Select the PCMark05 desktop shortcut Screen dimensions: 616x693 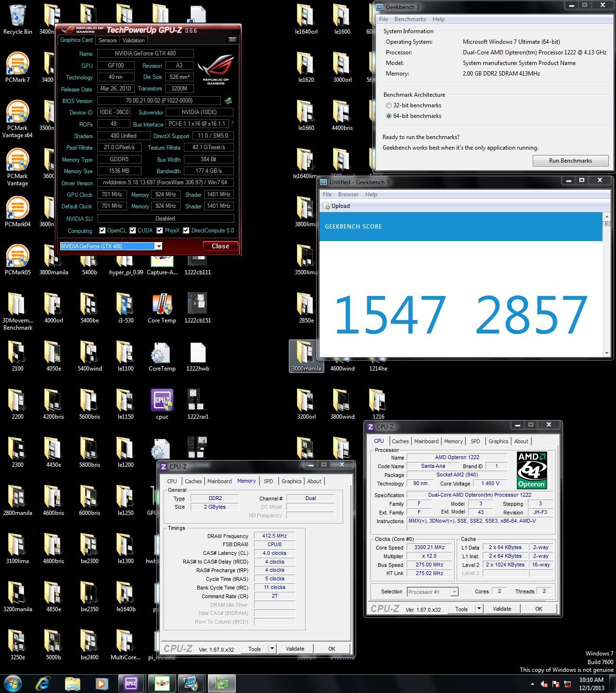tap(17, 260)
